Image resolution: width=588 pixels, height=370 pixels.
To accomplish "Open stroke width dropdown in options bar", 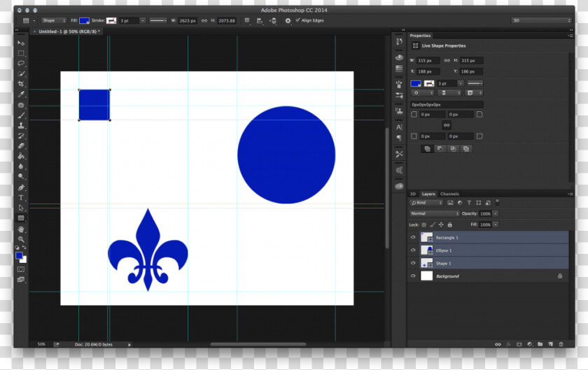I will coord(143,20).
